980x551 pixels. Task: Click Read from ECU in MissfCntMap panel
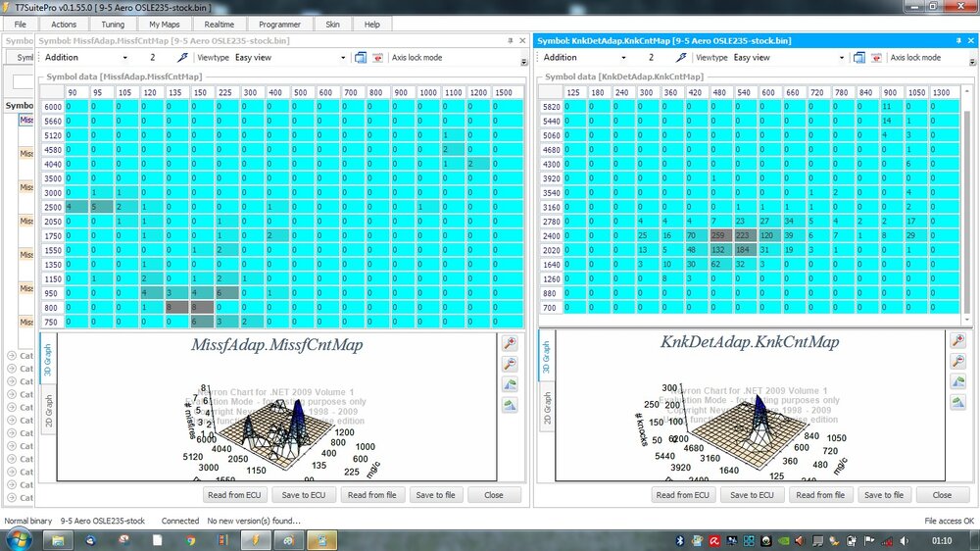click(234, 495)
